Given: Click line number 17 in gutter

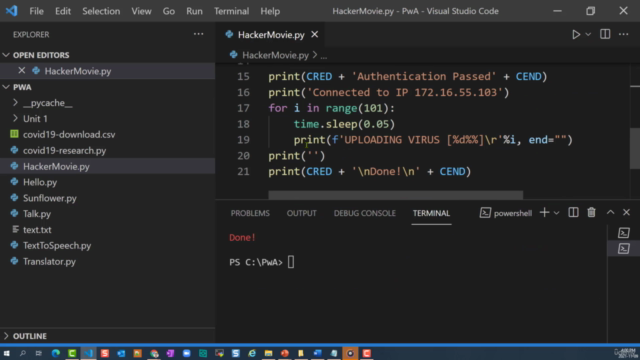Looking at the screenshot, I should [x=243, y=108].
